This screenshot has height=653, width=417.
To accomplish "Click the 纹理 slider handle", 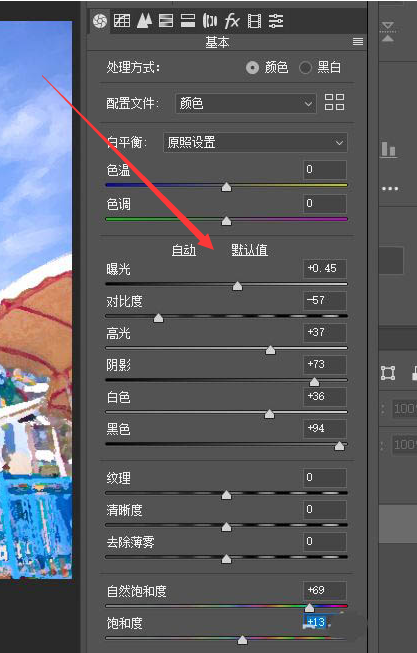I will coord(226,494).
